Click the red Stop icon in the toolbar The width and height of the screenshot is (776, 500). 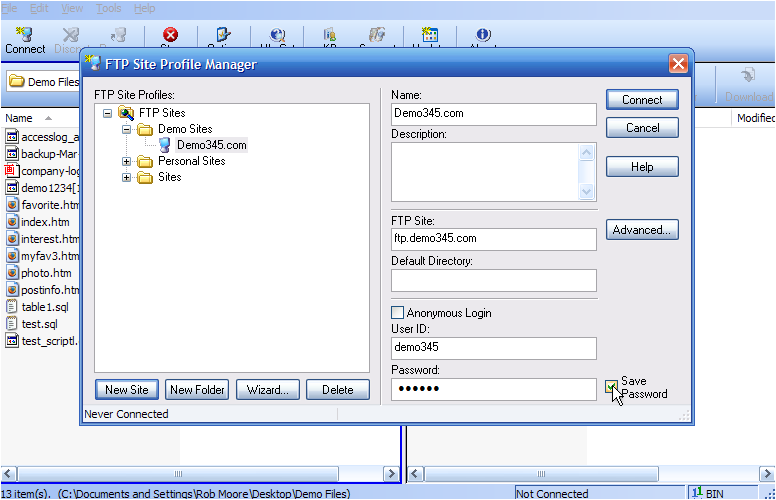point(170,35)
